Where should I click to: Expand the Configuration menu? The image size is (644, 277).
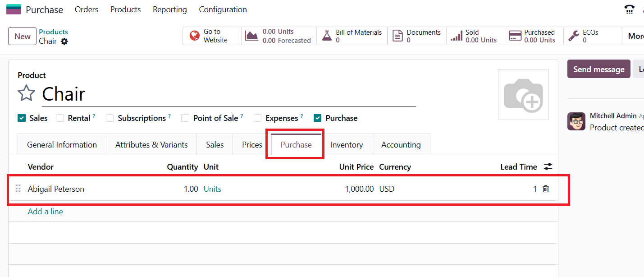(x=223, y=9)
